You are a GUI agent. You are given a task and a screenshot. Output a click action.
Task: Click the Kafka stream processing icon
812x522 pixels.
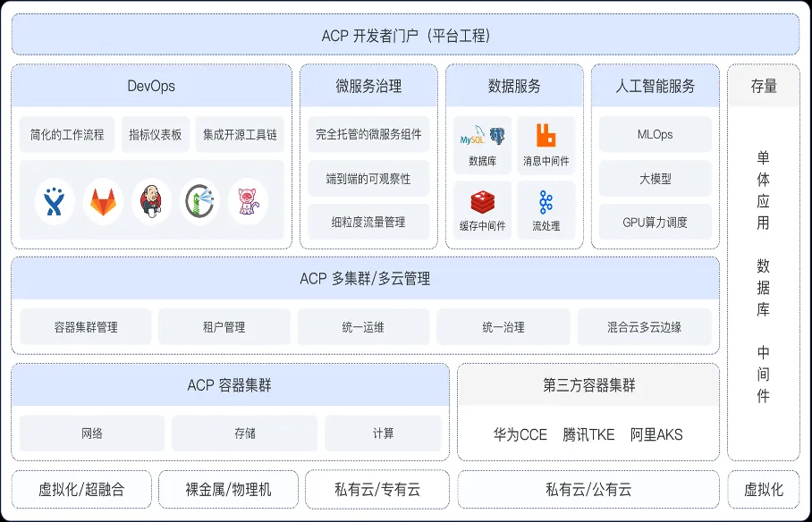pos(546,201)
